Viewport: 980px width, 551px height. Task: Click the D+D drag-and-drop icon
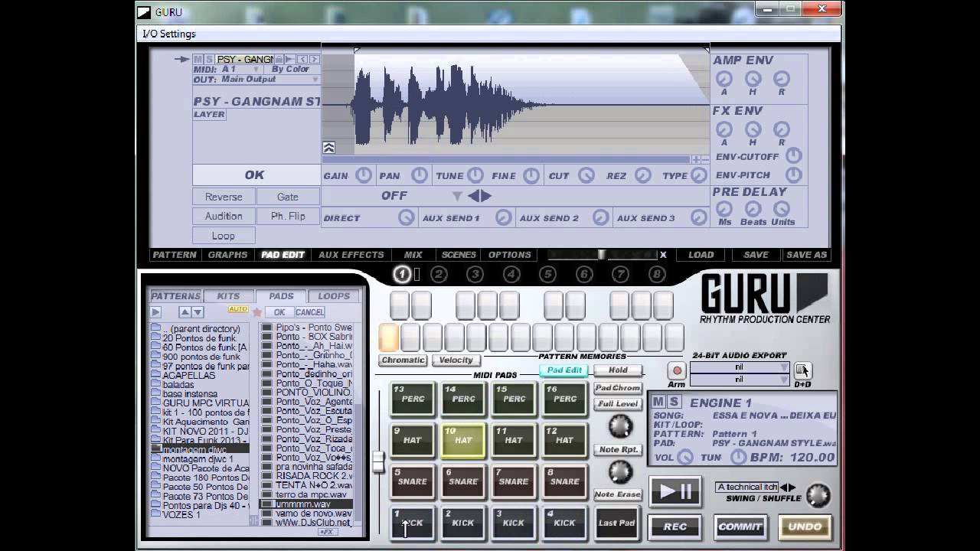coord(802,370)
